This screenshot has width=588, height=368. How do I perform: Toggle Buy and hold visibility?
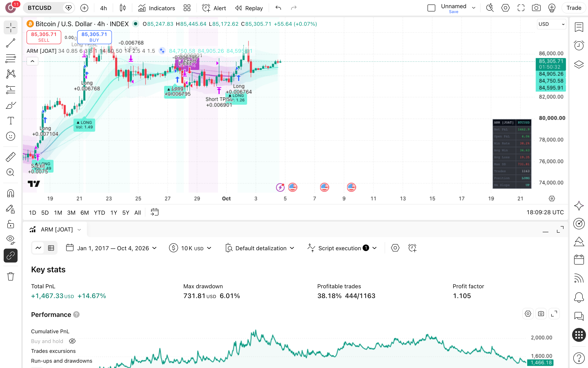(72, 341)
